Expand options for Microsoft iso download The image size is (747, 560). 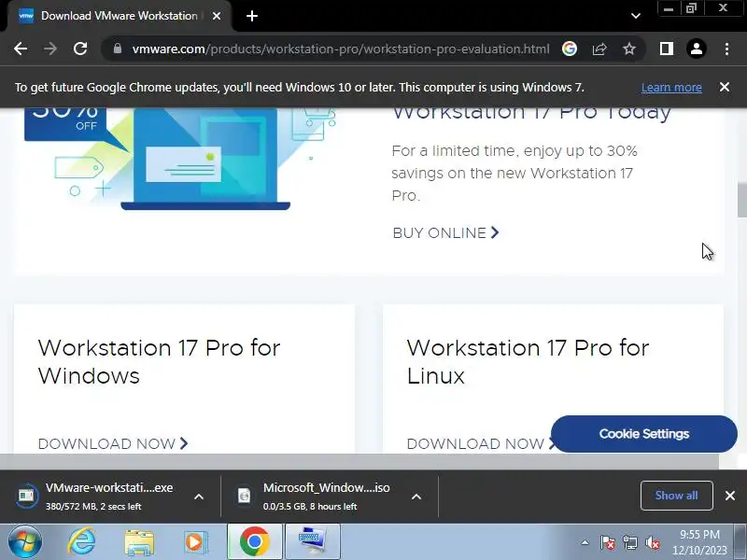pos(416,497)
